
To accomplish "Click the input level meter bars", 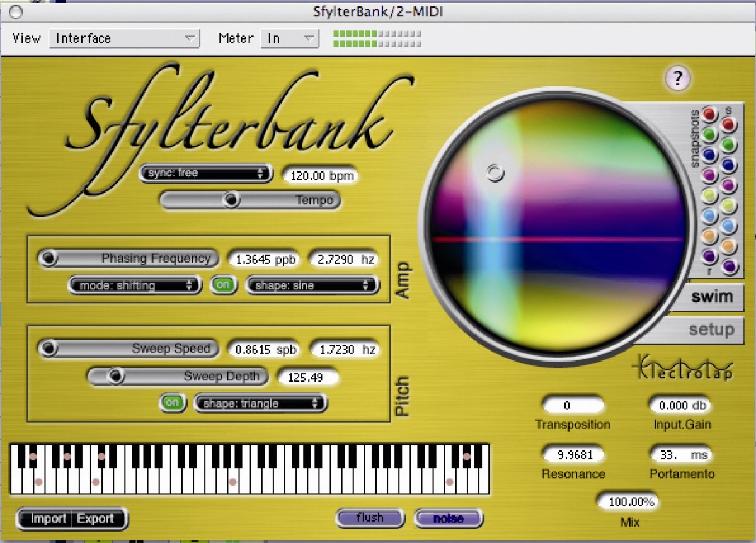I will point(376,38).
